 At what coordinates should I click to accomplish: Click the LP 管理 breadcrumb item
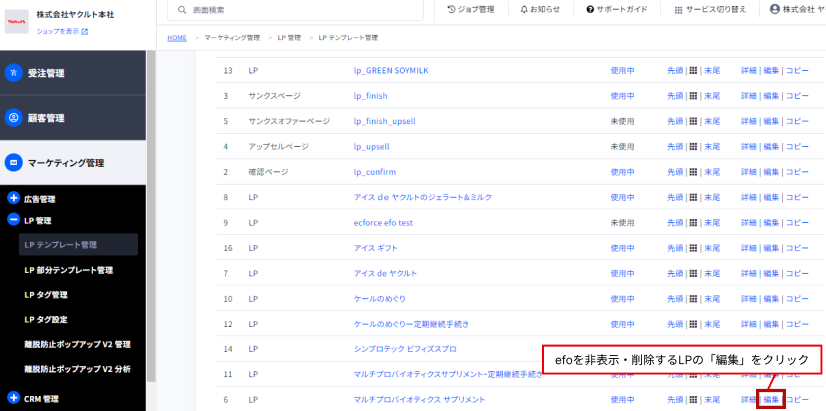click(x=289, y=38)
